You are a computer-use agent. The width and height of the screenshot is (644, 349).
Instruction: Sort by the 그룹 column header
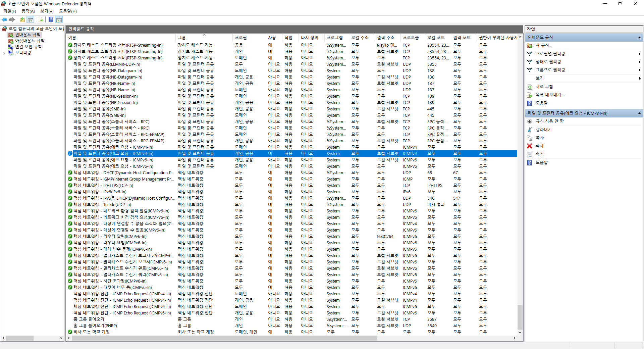(204, 38)
